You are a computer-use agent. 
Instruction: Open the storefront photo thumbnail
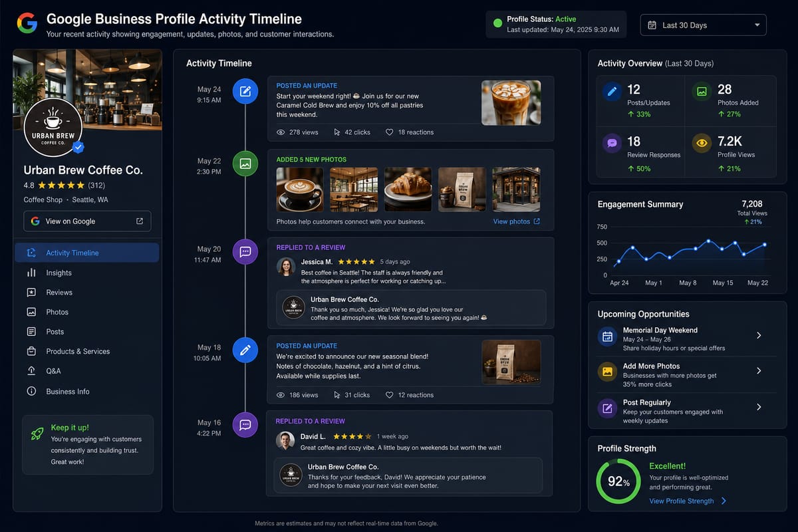coord(516,190)
